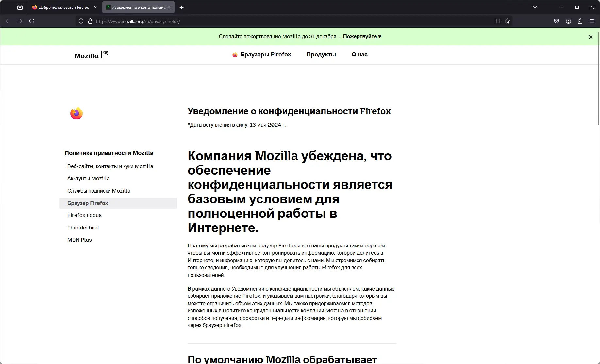Reload the current page
This screenshot has height=364, width=600.
[32, 21]
